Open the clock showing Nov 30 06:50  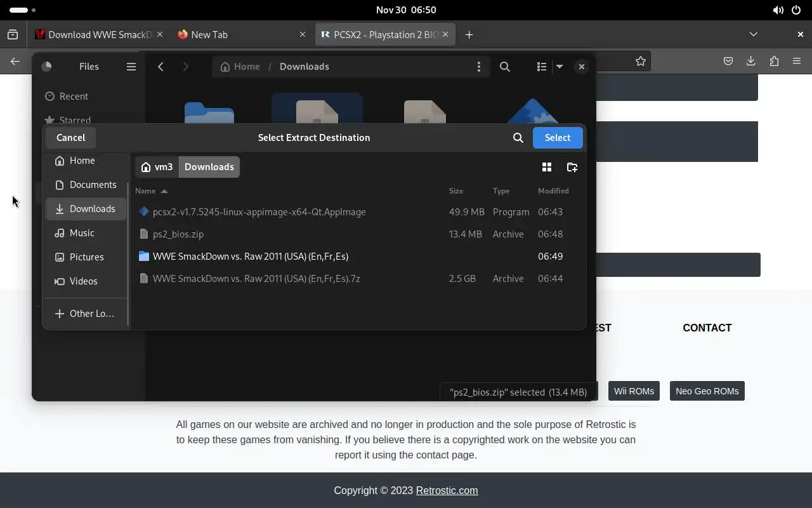click(x=406, y=10)
